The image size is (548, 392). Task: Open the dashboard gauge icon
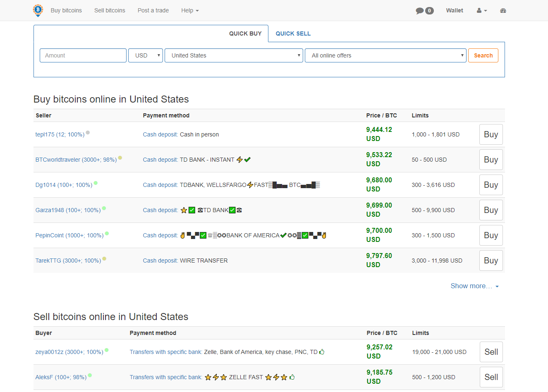[503, 11]
